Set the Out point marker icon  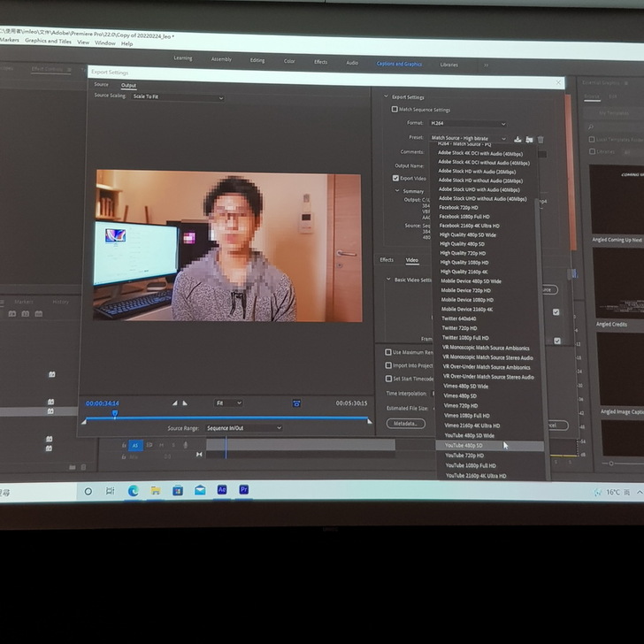tap(185, 403)
